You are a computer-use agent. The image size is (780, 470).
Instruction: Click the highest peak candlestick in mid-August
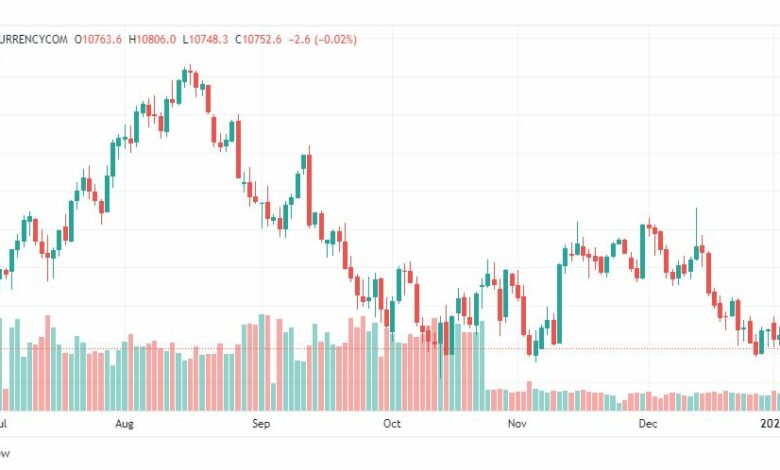pyautogui.click(x=190, y=75)
